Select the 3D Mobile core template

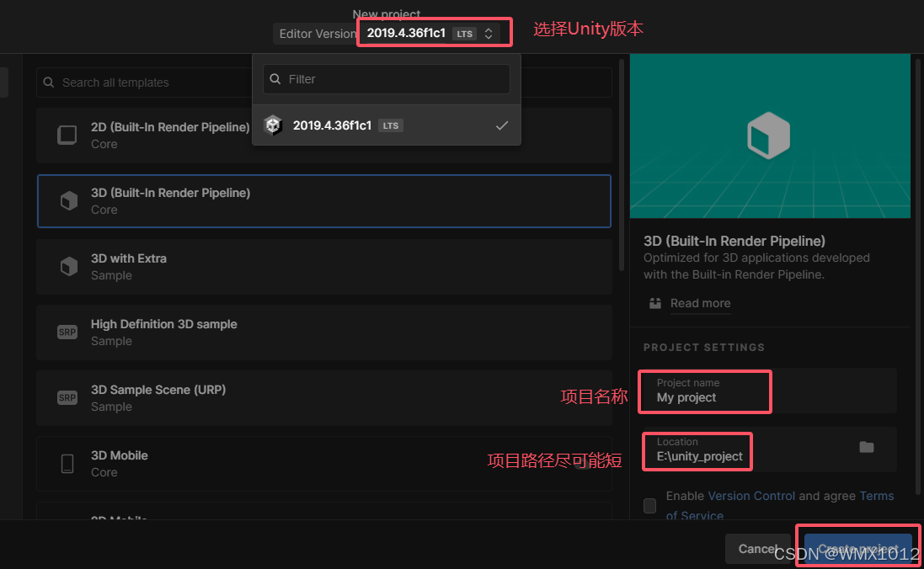pyautogui.click(x=324, y=464)
